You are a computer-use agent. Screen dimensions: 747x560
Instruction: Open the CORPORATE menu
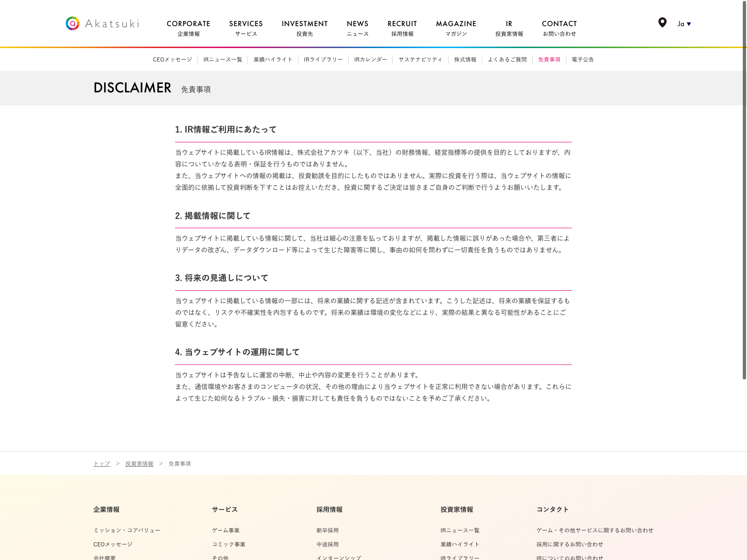pos(188,28)
